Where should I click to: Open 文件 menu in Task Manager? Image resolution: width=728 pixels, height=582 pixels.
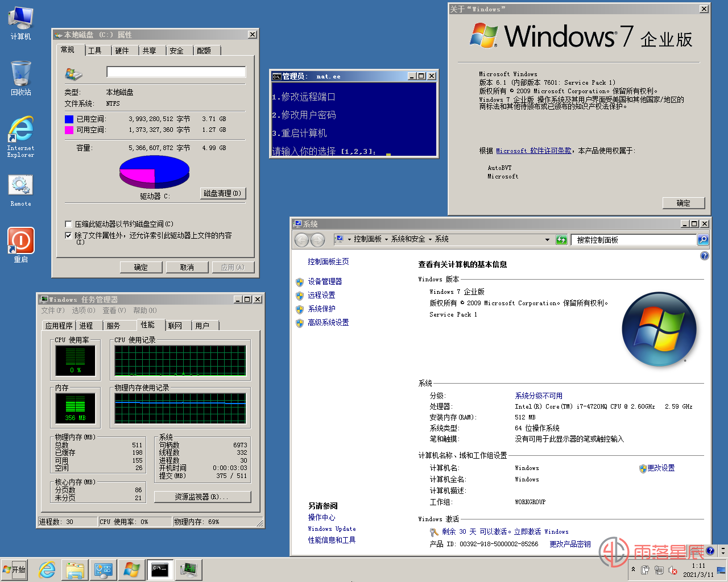click(x=53, y=310)
